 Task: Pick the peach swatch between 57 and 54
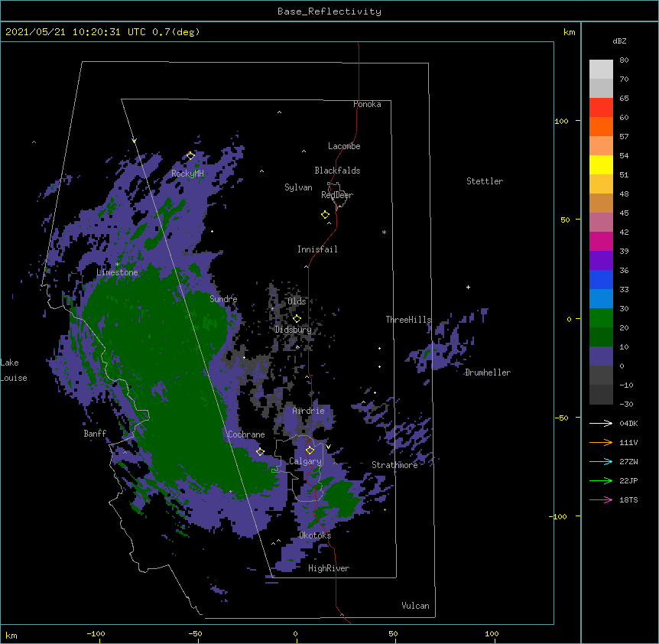pyautogui.click(x=601, y=146)
